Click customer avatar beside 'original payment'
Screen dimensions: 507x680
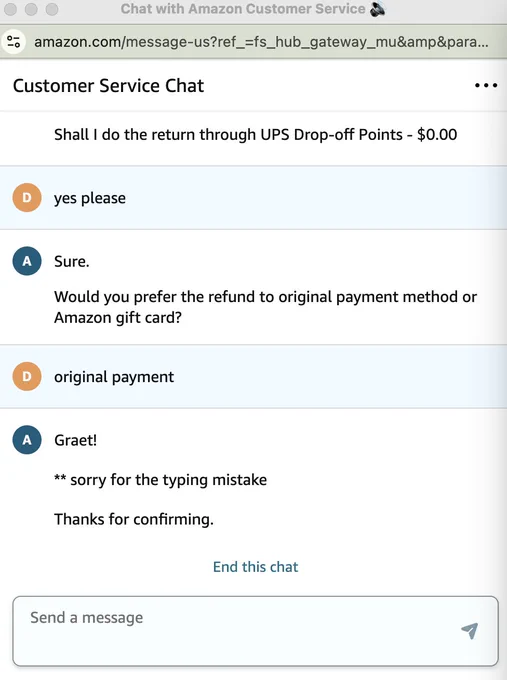point(27,376)
